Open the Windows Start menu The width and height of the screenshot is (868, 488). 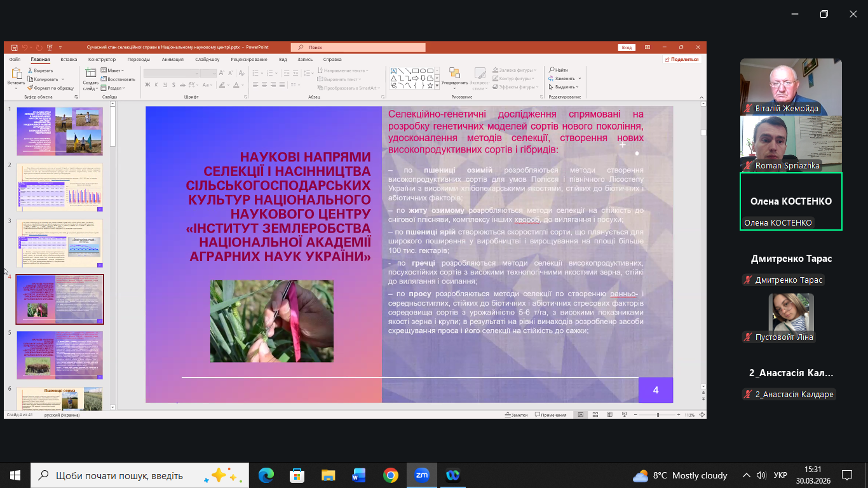point(15,475)
